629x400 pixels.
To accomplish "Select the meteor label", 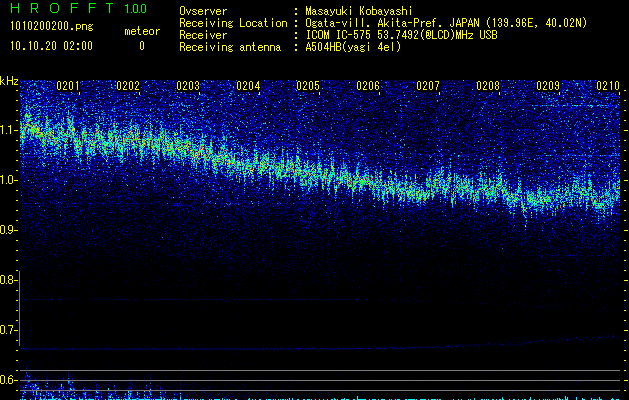I will pos(141,31).
